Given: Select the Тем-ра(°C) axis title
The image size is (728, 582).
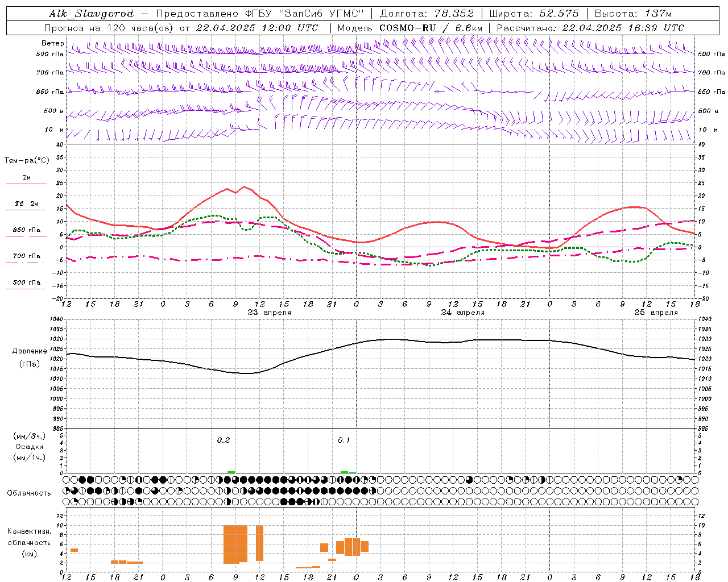Looking at the screenshot, I should click(x=27, y=161).
